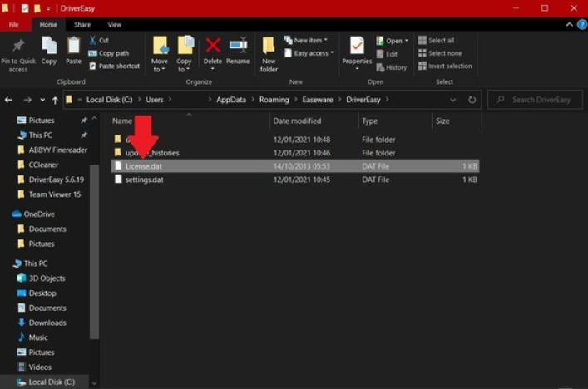Click the Search DriverEasy box
Viewport: 588px width, 389px height.
535,100
